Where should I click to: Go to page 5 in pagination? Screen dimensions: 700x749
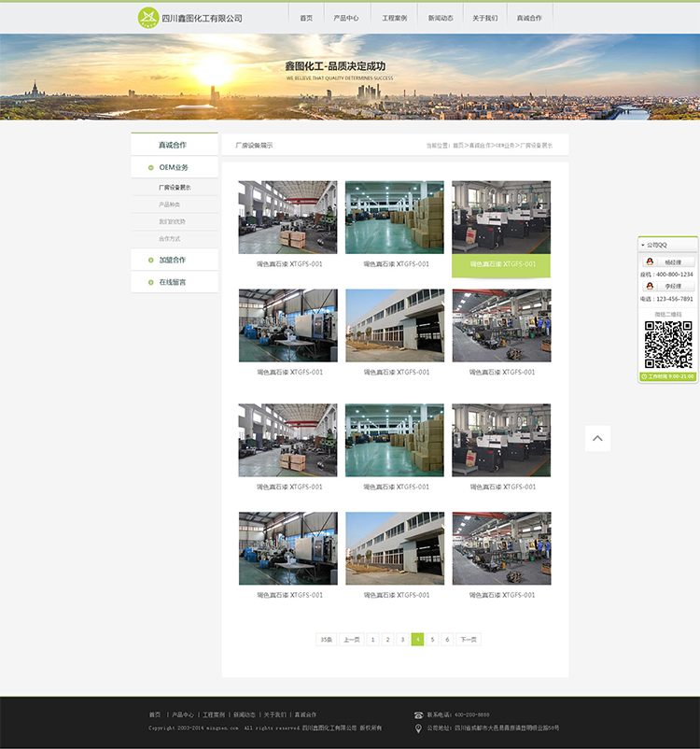432,640
